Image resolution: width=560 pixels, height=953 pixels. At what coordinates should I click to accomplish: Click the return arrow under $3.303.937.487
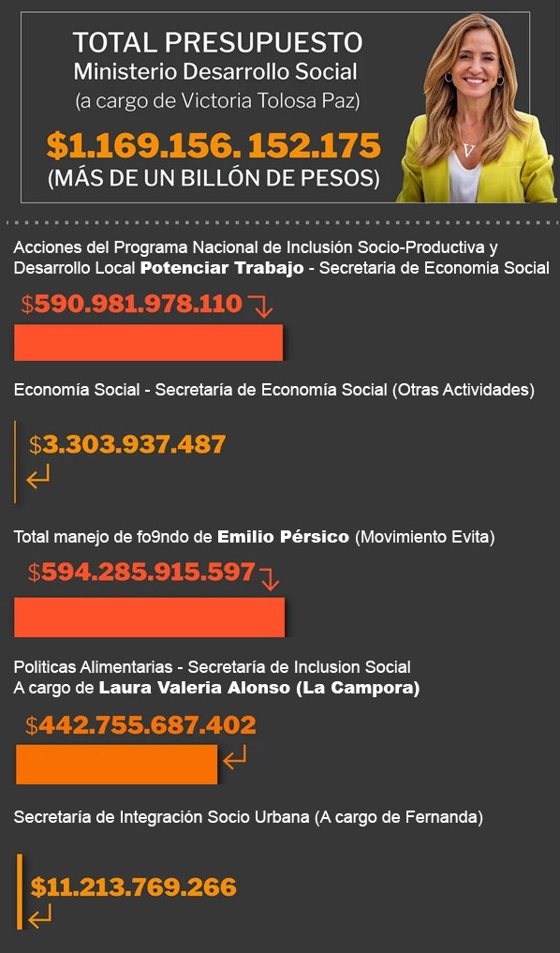tap(38, 477)
